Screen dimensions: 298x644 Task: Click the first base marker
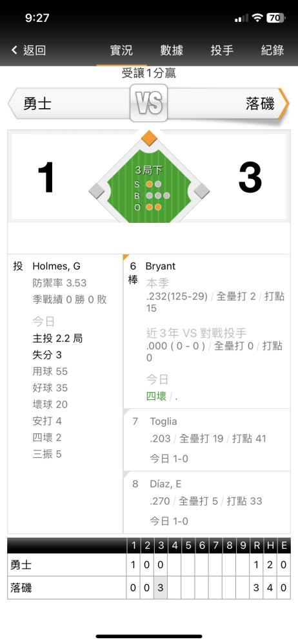[x=201, y=191]
